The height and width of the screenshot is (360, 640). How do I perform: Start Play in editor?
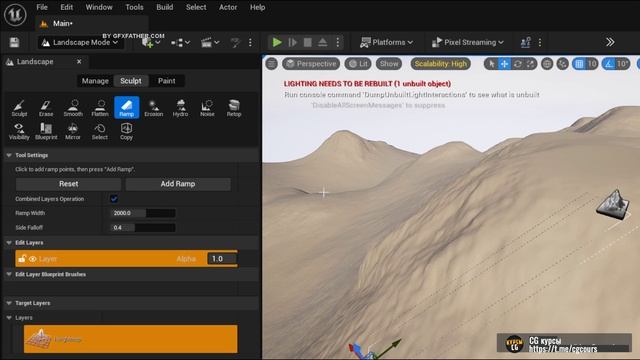[x=277, y=42]
